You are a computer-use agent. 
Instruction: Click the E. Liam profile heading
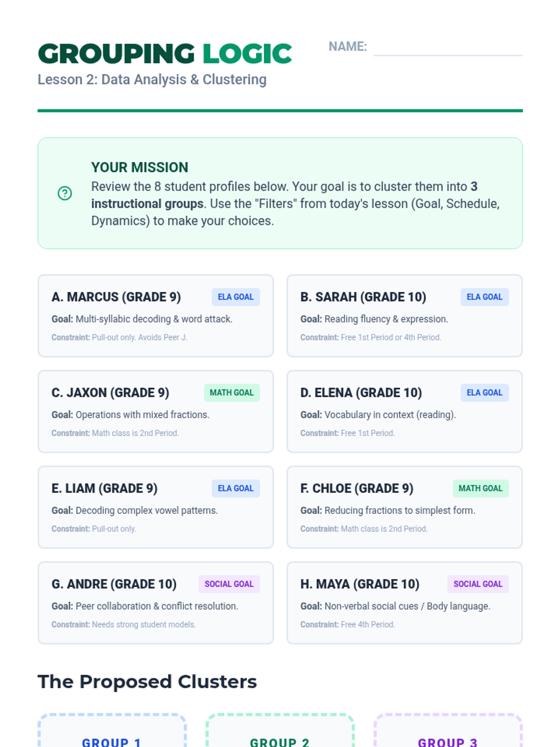pyautogui.click(x=105, y=488)
